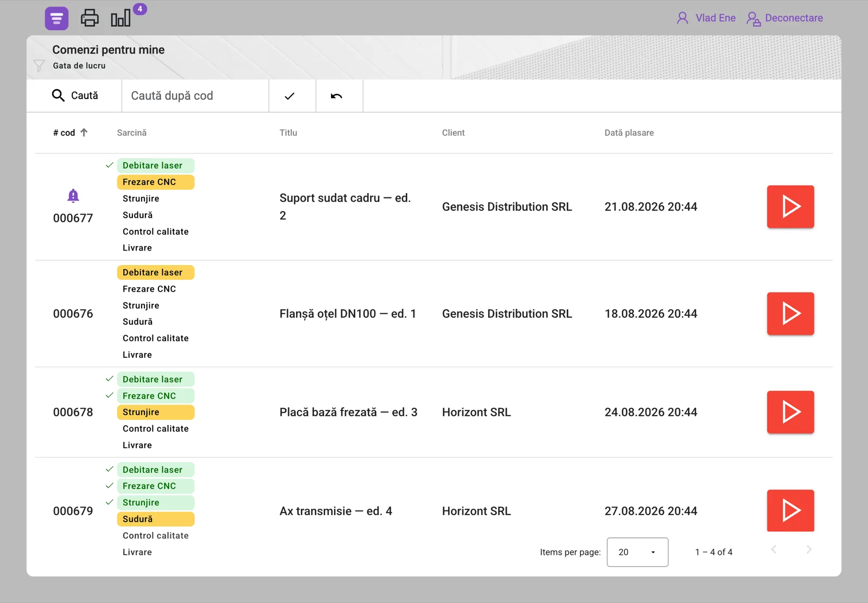Click order code 000678
Image resolution: width=868 pixels, height=603 pixels.
[73, 412]
